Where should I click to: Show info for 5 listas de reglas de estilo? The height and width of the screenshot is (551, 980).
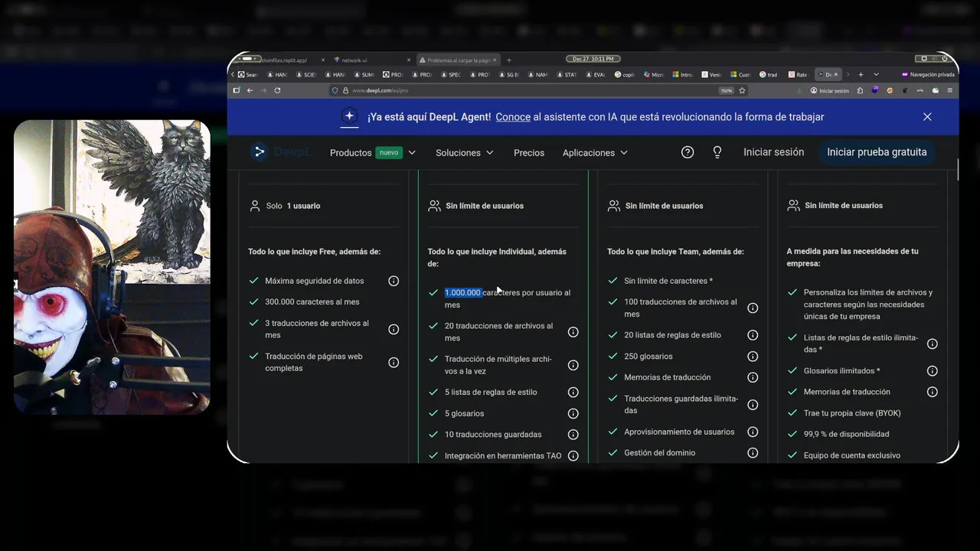coord(573,392)
